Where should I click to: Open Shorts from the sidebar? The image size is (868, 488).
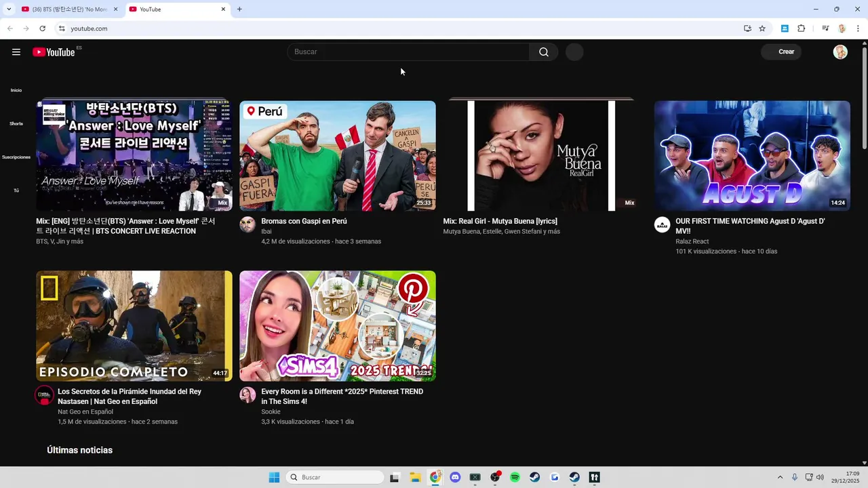[x=16, y=124]
